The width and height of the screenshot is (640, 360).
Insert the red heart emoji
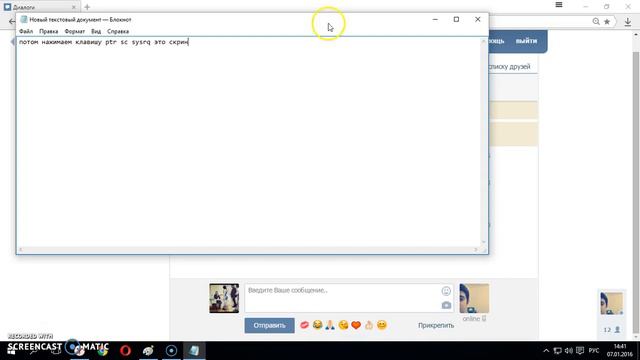pos(356,325)
